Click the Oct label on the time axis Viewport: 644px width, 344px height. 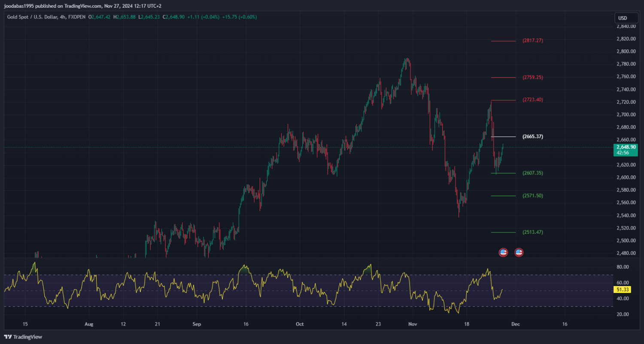coord(300,324)
